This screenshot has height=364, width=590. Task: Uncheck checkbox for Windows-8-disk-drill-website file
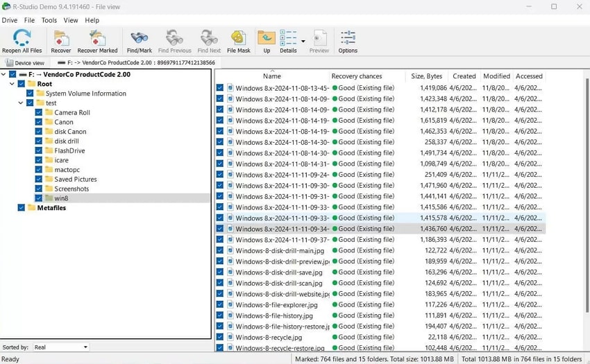click(x=220, y=293)
